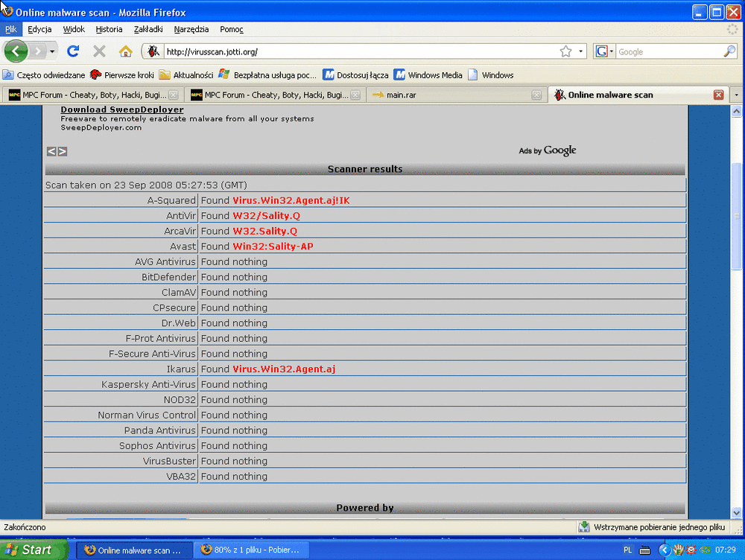
Task: Open the Widok menu
Action: point(74,30)
